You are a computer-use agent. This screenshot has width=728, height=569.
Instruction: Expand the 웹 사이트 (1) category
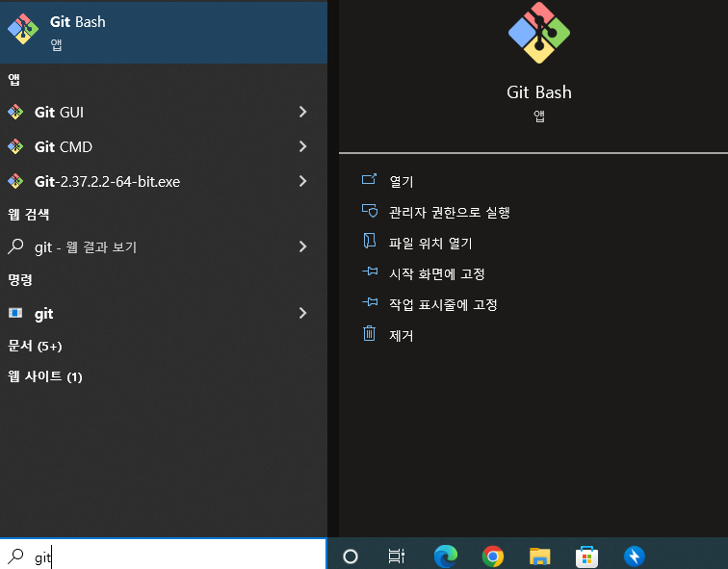tap(45, 376)
